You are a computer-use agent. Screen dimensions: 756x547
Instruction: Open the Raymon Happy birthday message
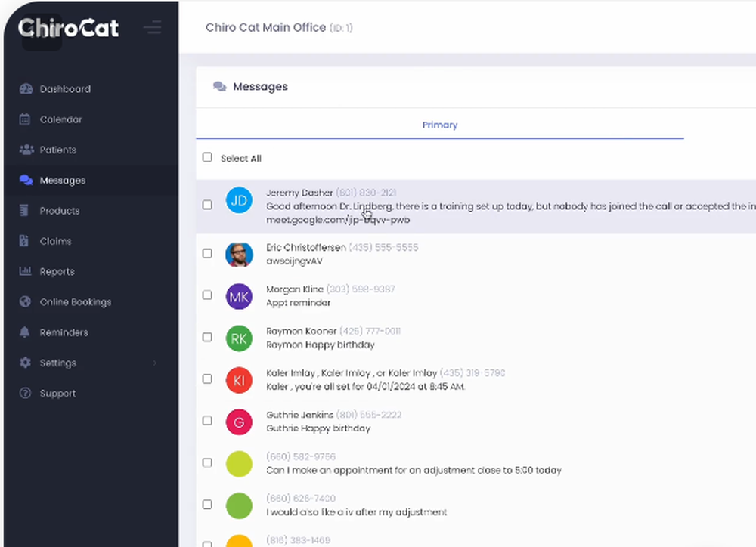click(x=321, y=345)
